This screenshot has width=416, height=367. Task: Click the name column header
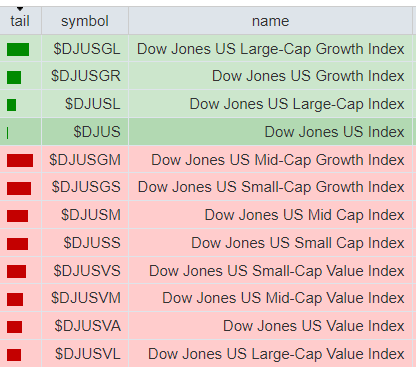tap(270, 21)
